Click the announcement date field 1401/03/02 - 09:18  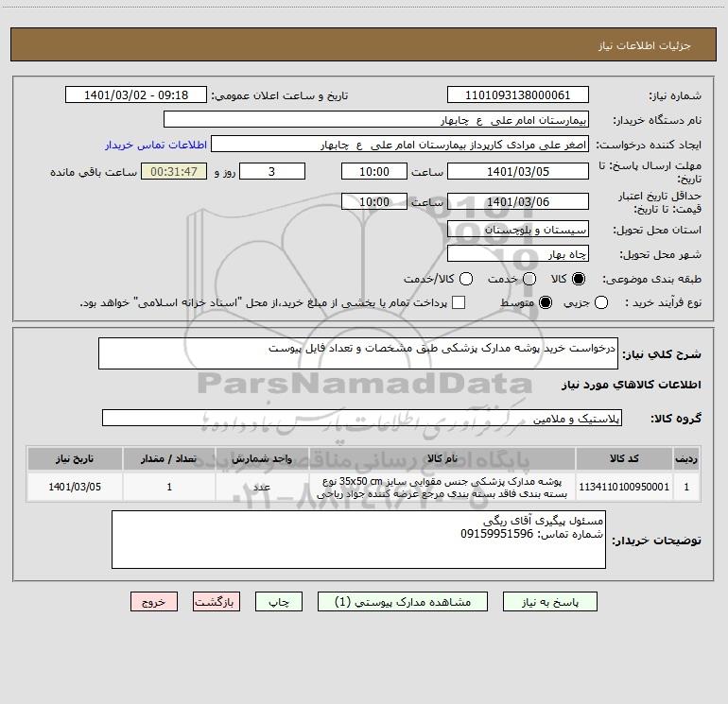(136, 94)
